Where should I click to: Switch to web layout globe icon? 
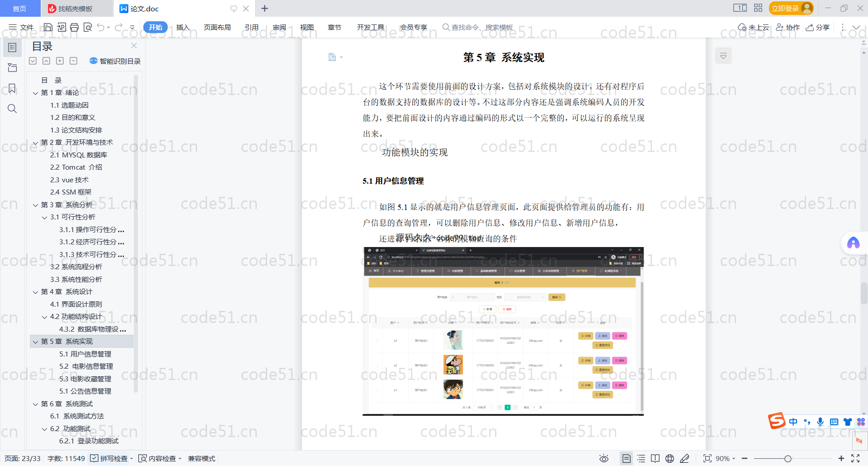point(670,458)
